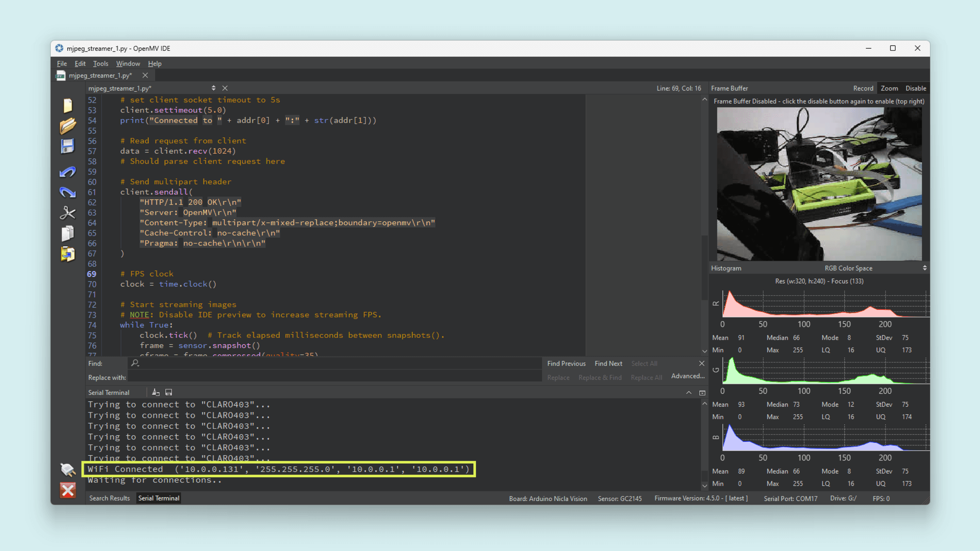Switch to the Search Results tab
Image resolution: width=980 pixels, height=551 pixels.
[109, 498]
